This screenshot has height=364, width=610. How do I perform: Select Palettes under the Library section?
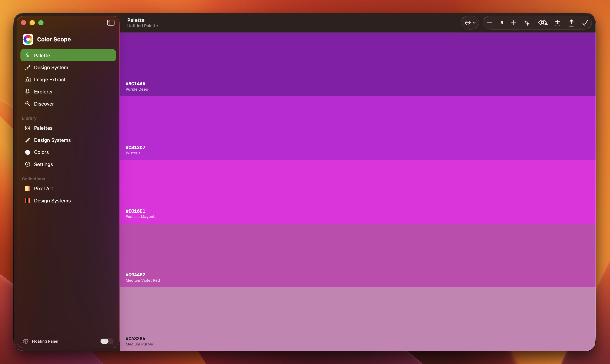point(43,128)
